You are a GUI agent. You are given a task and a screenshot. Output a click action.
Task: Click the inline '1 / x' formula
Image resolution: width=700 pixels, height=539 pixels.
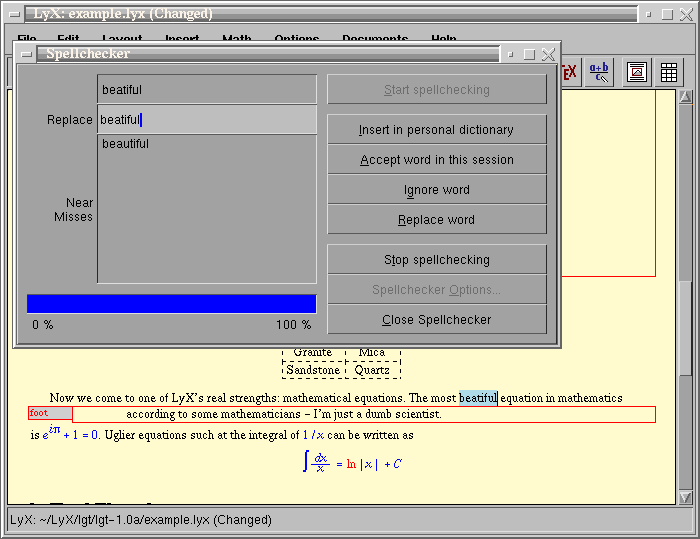tap(313, 435)
